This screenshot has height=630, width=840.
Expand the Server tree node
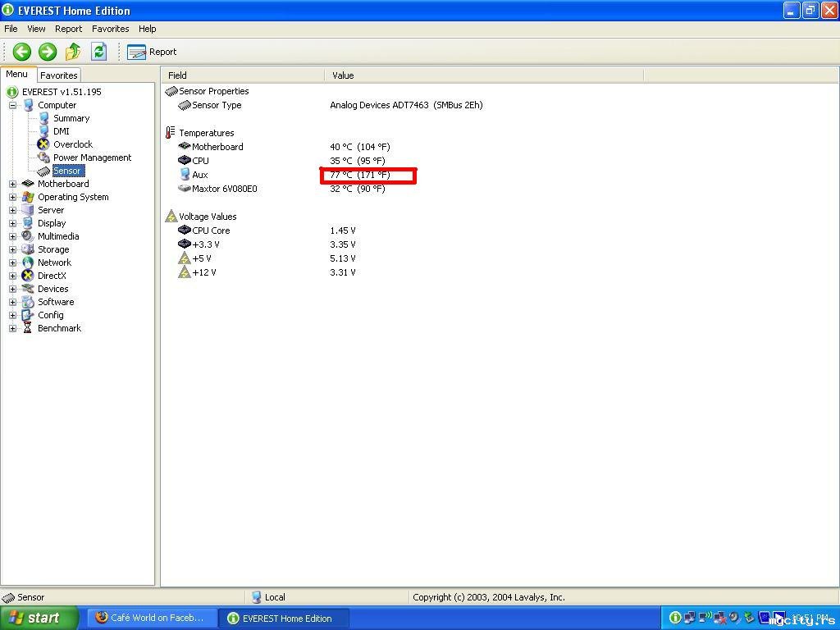click(12, 210)
